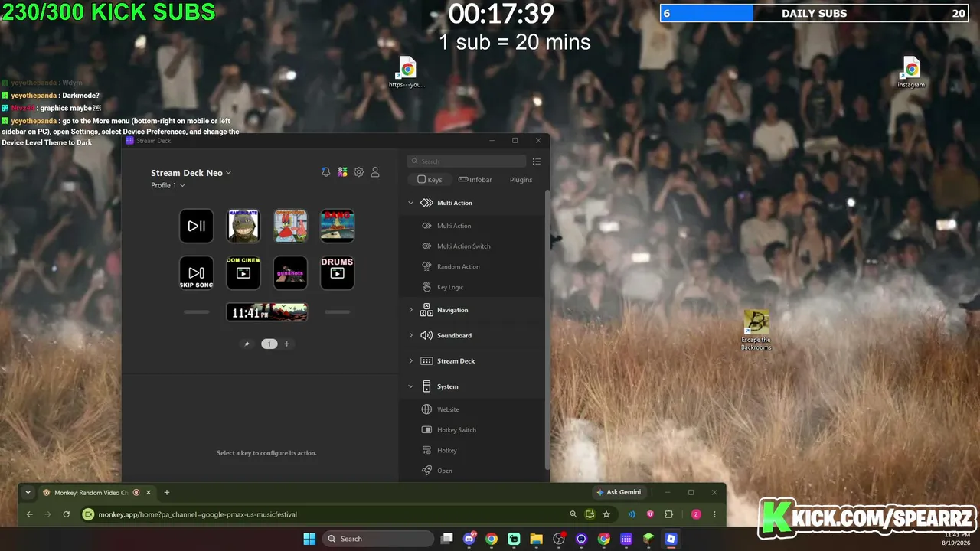Open Chrome extensions puzzle icon
Screen dimensions: 980x551
point(668,514)
